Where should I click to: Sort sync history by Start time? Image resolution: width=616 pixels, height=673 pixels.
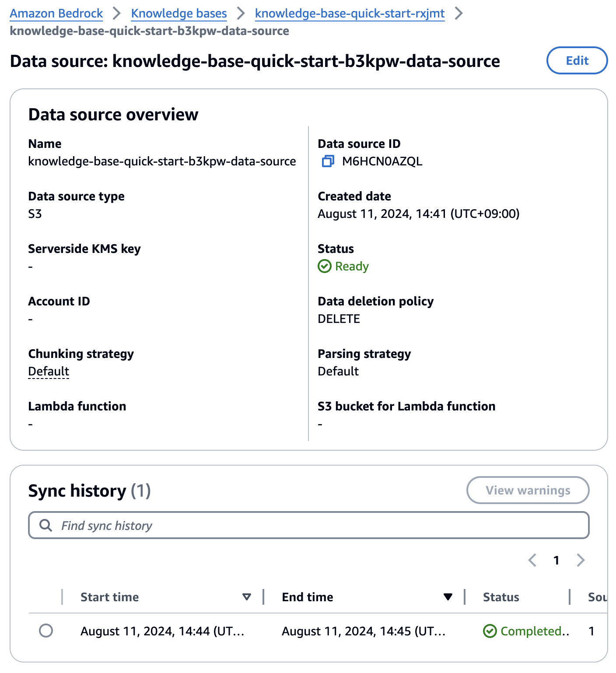247,597
